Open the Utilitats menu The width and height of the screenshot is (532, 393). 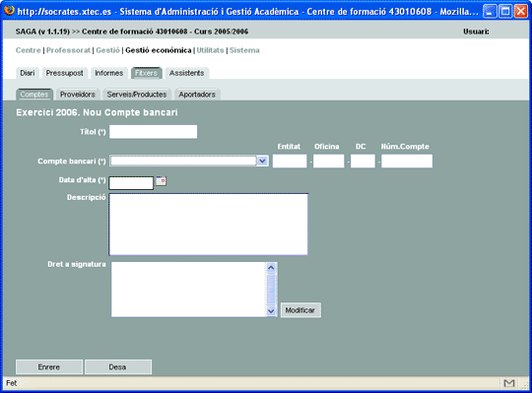point(210,50)
